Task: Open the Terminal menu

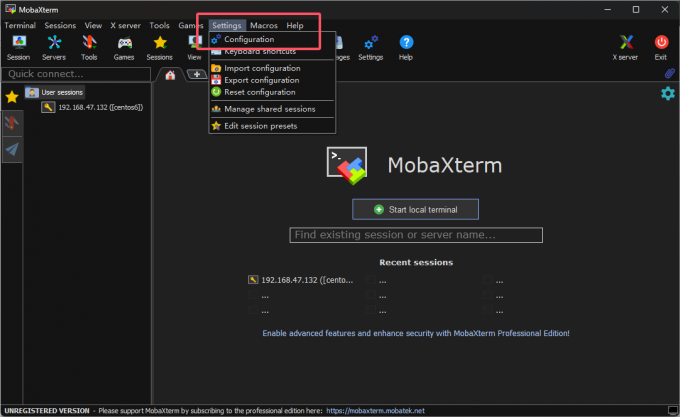Action: [20, 25]
